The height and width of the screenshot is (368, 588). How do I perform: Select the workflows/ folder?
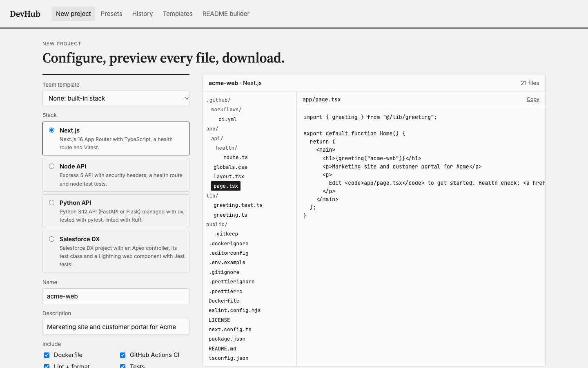[226, 110]
